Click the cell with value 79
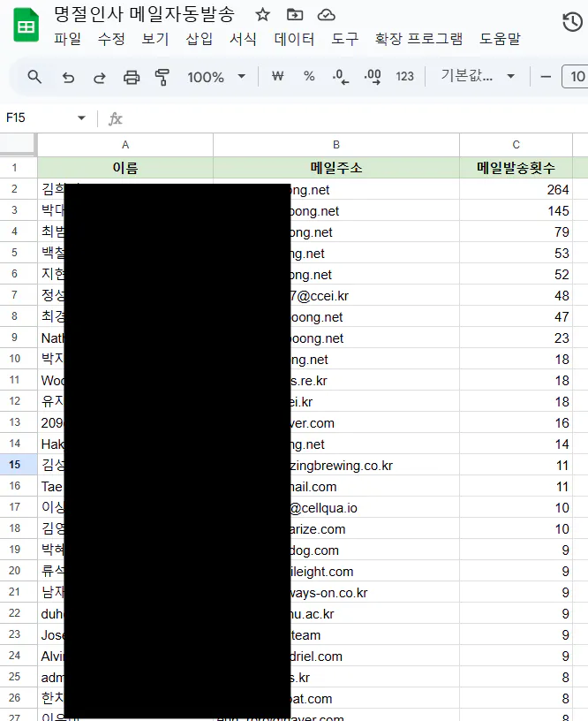 pyautogui.click(x=516, y=231)
